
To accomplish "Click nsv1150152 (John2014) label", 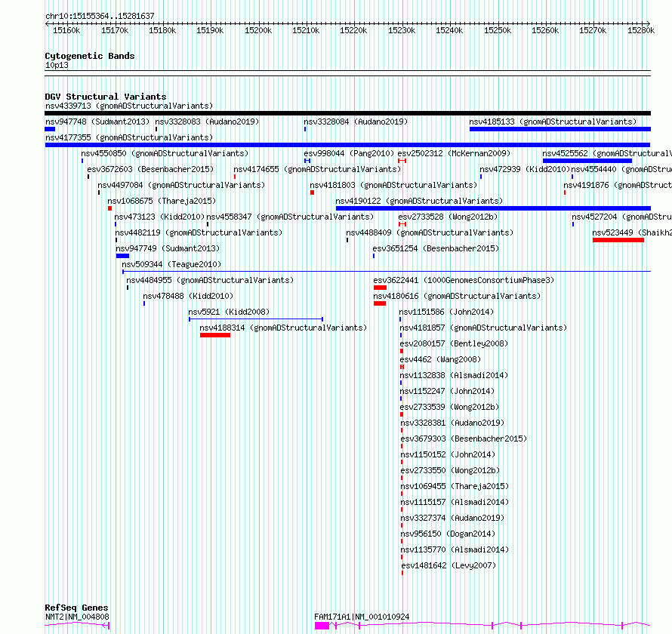I will (448, 454).
